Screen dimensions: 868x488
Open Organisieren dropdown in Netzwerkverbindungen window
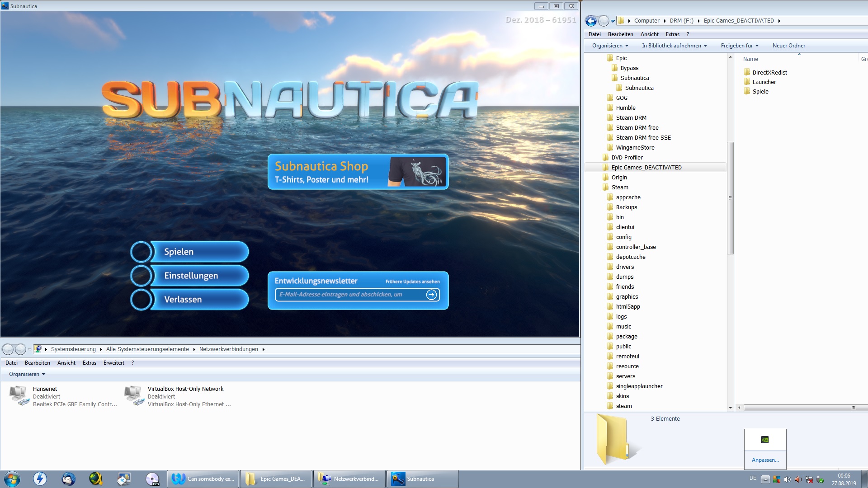point(27,374)
